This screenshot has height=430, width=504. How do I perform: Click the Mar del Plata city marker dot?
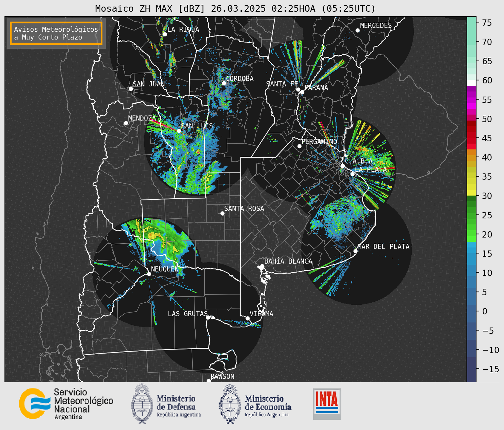(x=355, y=251)
